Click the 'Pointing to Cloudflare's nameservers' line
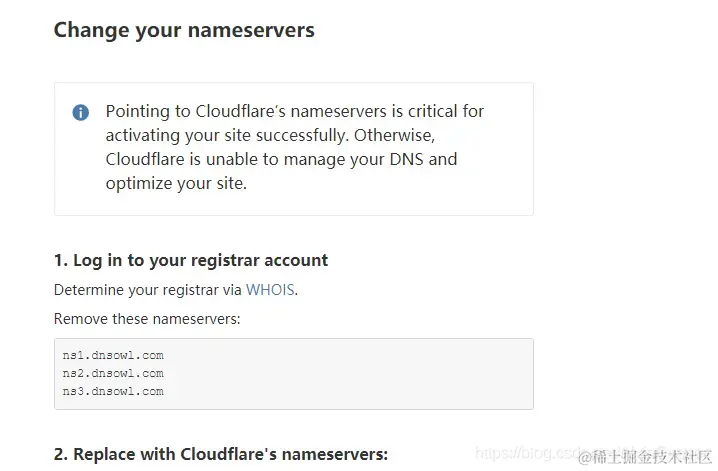The image size is (718, 471). (x=294, y=111)
